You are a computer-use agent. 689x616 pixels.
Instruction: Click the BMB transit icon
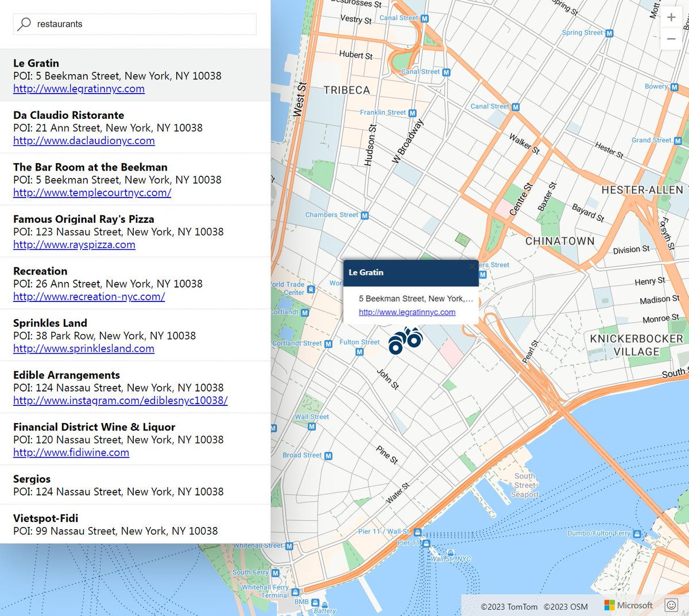[x=315, y=602]
